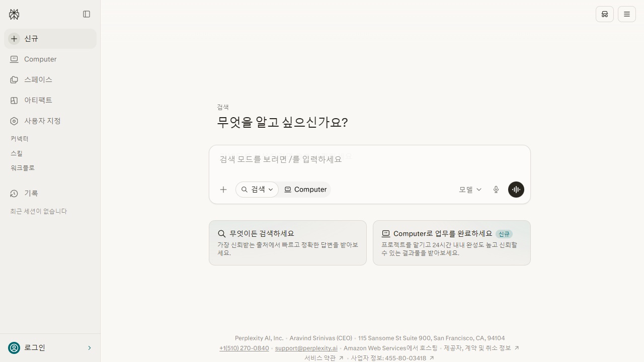Click the heading 무엇을 알고 싶으신가요?

282,122
